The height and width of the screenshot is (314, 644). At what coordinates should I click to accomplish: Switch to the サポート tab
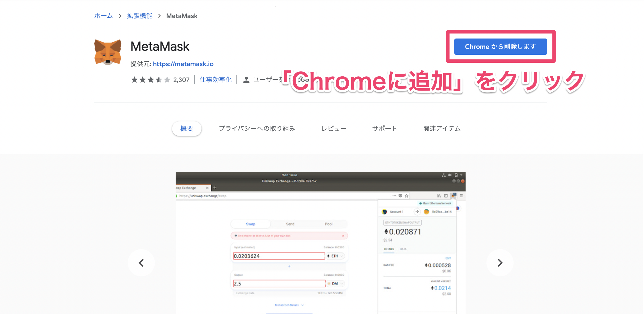point(384,129)
